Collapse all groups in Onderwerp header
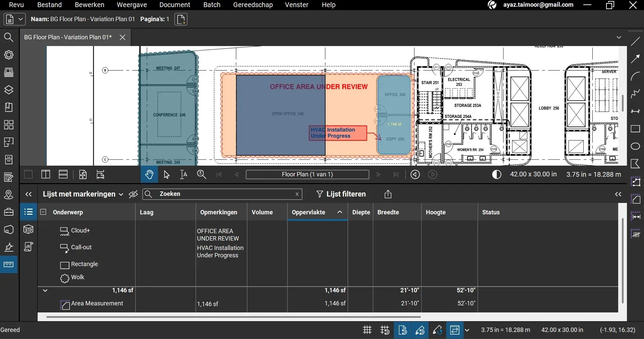644x339 pixels. [x=43, y=212]
